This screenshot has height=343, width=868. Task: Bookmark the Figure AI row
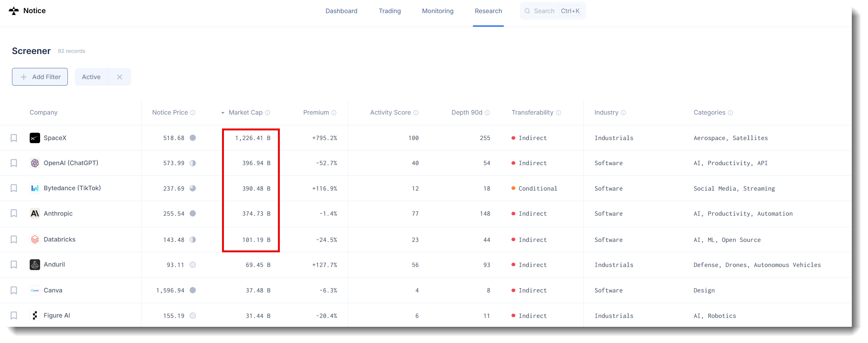click(x=14, y=315)
